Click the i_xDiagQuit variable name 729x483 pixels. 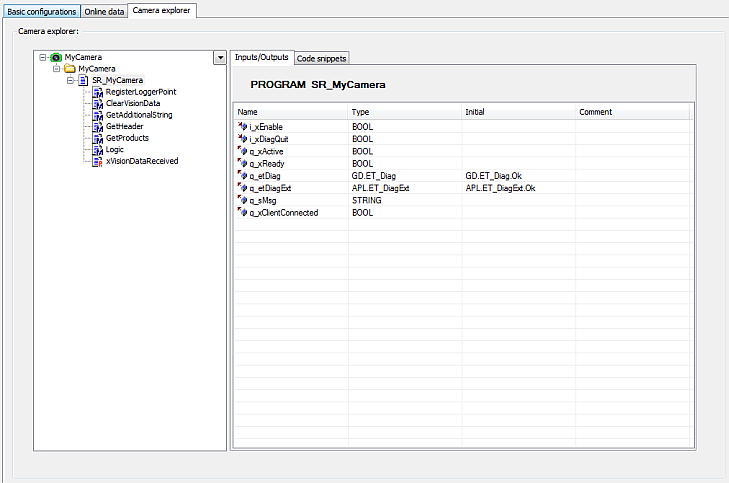pos(269,139)
